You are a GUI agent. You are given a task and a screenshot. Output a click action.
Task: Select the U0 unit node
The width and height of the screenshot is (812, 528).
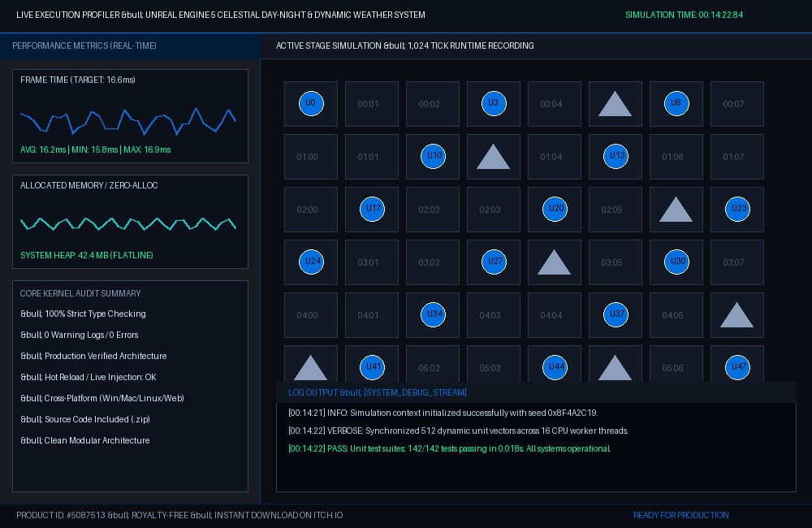[x=311, y=104]
